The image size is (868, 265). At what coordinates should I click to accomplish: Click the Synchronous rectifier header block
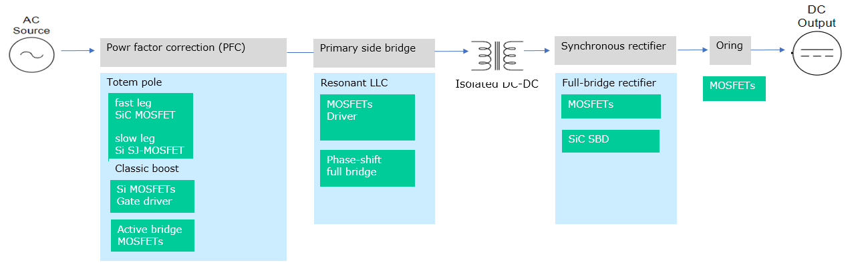(615, 51)
